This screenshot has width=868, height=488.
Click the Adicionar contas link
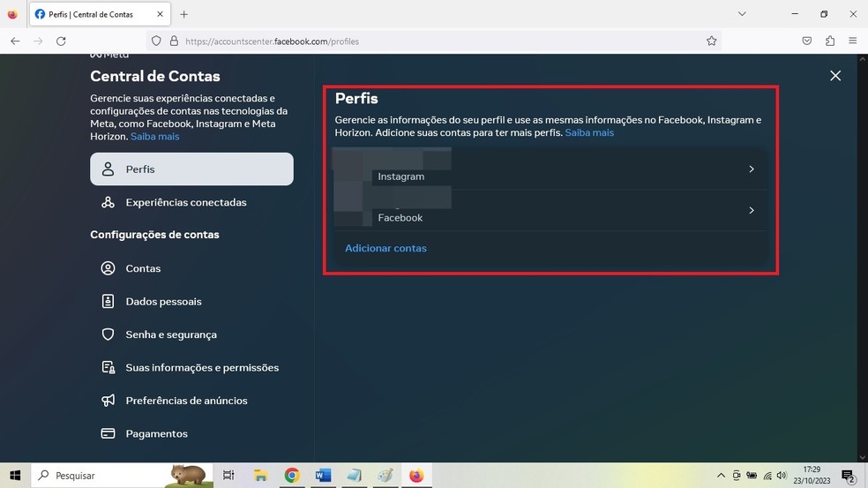click(x=385, y=248)
